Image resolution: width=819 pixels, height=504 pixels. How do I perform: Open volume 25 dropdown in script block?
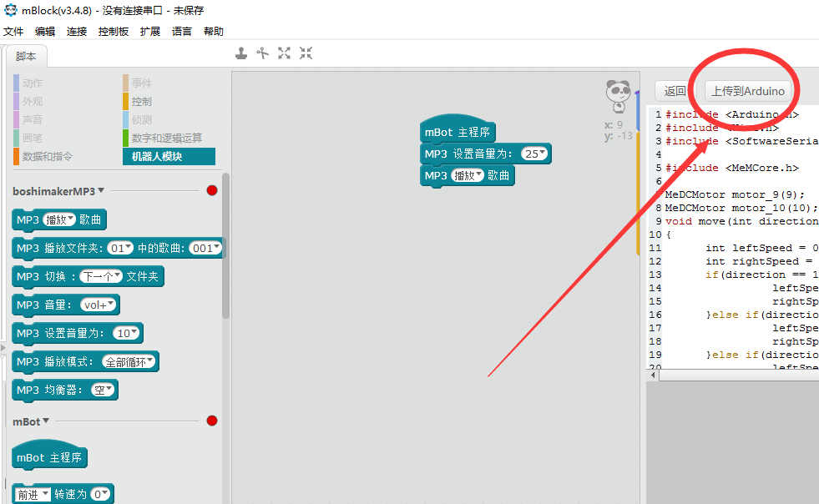point(534,154)
